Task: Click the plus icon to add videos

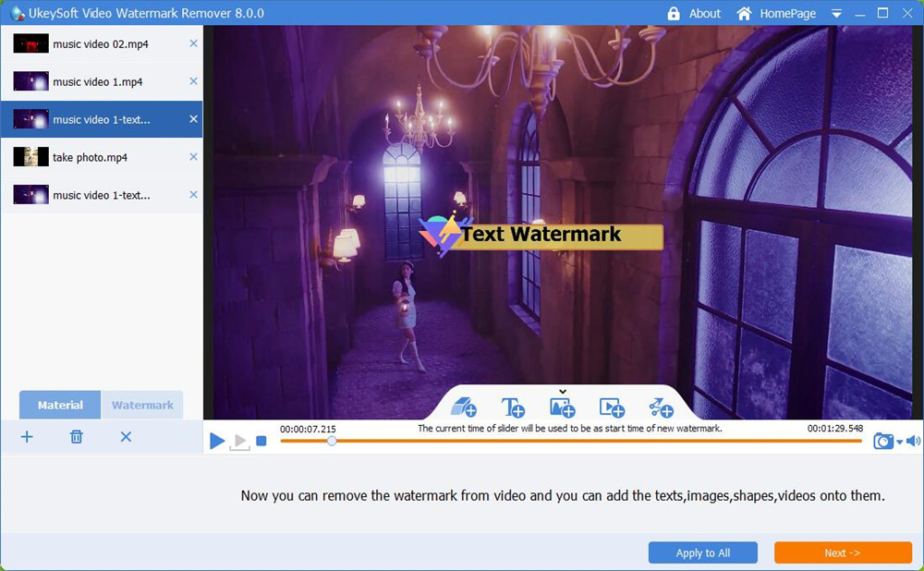Action: [27, 436]
